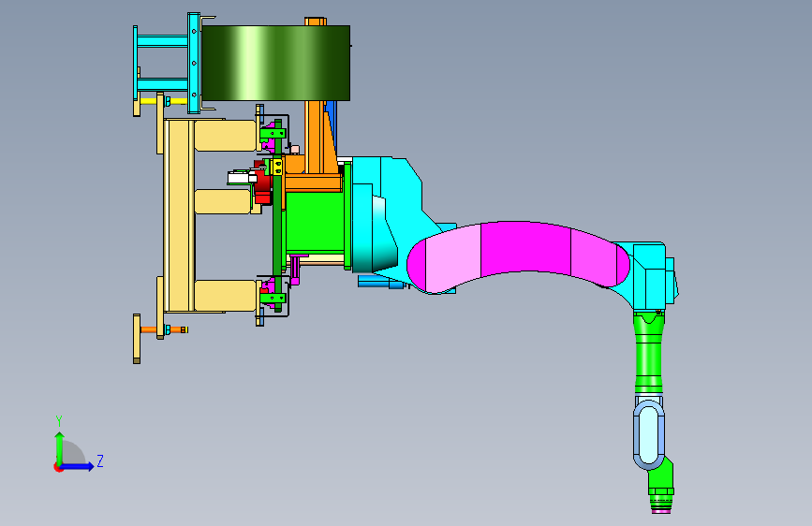Pick the tall pale yellow frame plate

click(x=179, y=215)
